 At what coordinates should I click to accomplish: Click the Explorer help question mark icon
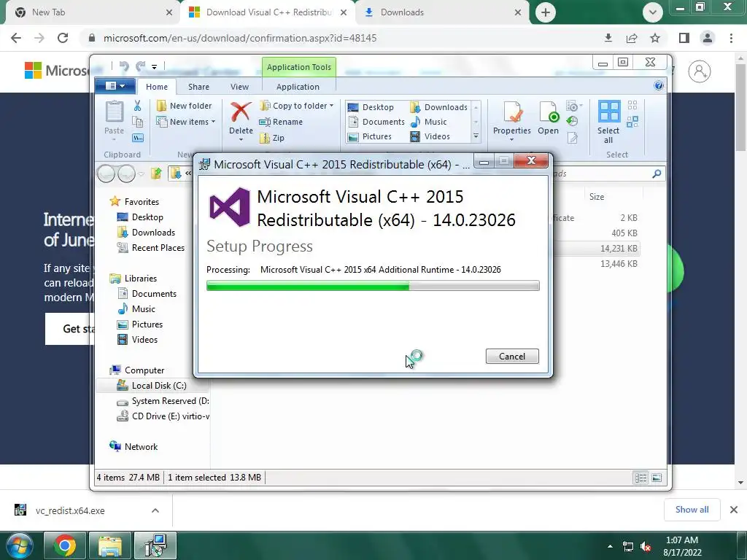(659, 86)
